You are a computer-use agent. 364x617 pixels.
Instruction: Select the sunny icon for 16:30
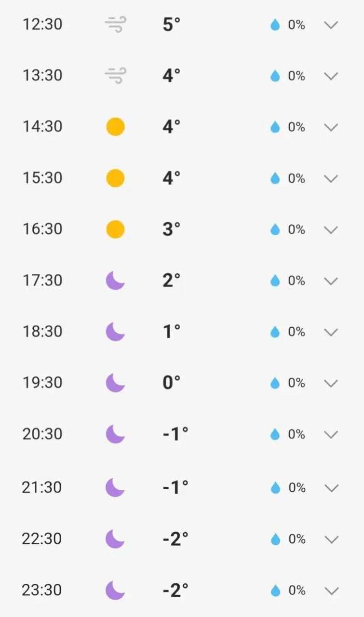[x=116, y=229]
